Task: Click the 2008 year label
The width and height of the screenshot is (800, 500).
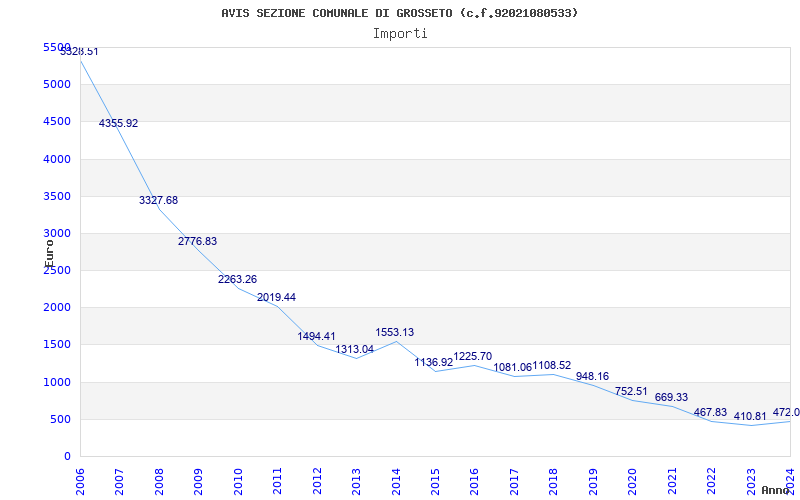Action: coord(159,482)
